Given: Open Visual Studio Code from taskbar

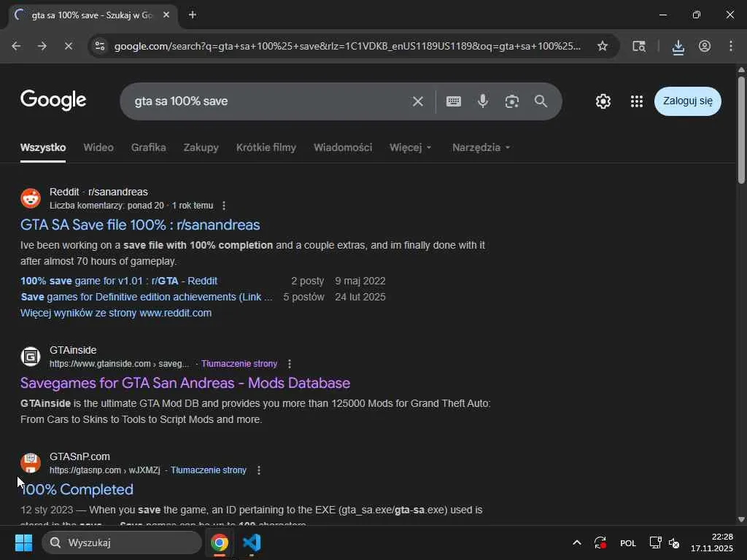Looking at the screenshot, I should click(x=252, y=542).
